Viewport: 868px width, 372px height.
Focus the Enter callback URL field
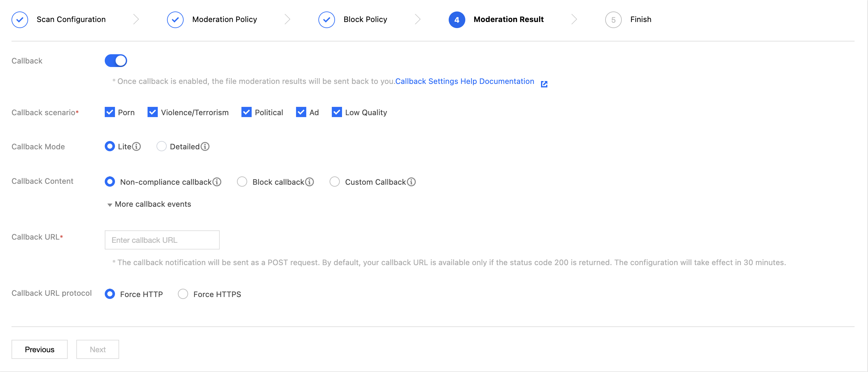tap(162, 240)
